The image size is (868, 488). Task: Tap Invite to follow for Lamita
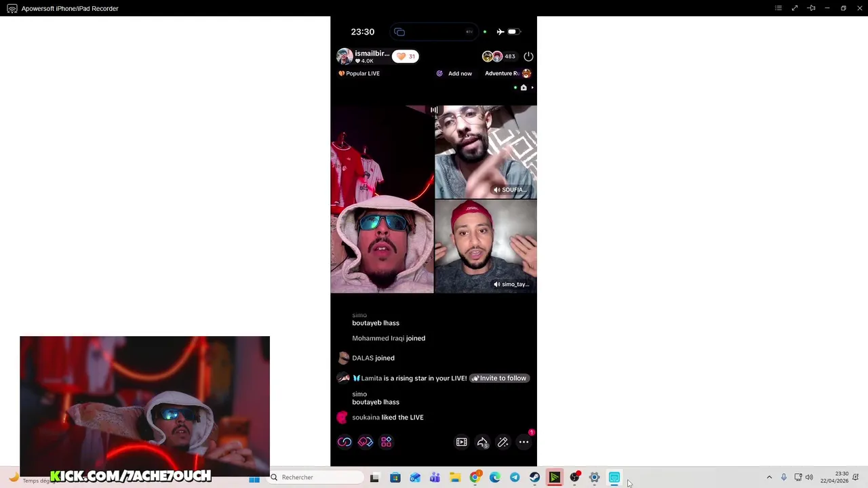click(499, 378)
